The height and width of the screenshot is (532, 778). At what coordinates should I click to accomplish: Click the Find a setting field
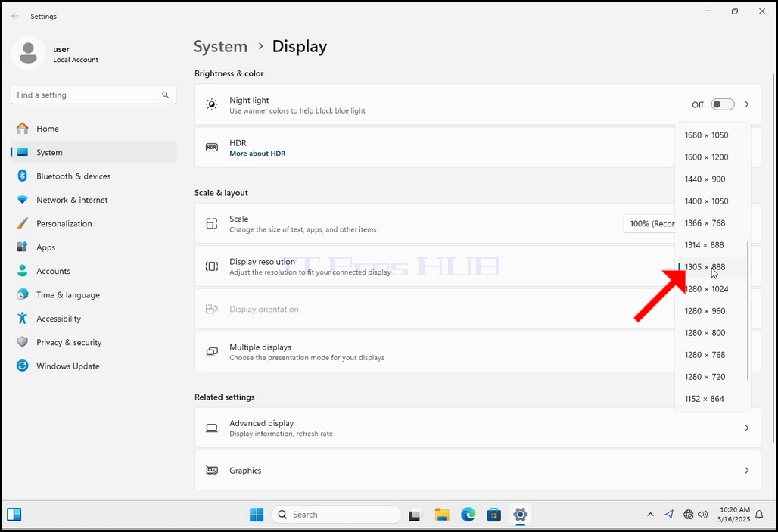93,95
